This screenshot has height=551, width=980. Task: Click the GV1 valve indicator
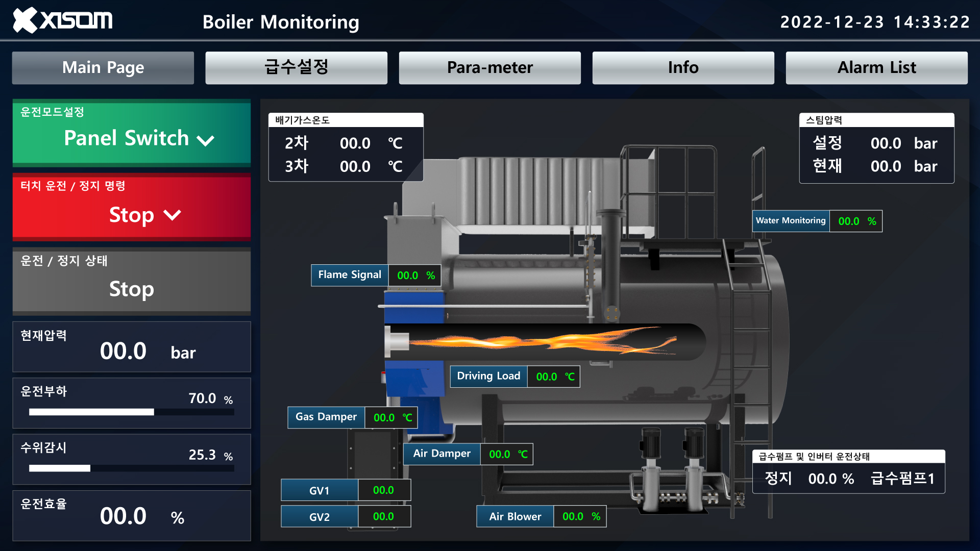(x=320, y=490)
